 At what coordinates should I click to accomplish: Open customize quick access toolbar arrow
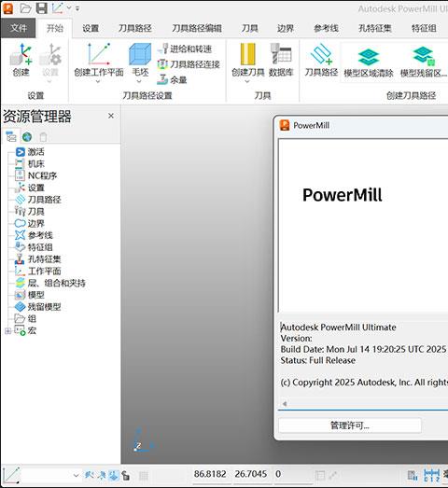(77, 8)
